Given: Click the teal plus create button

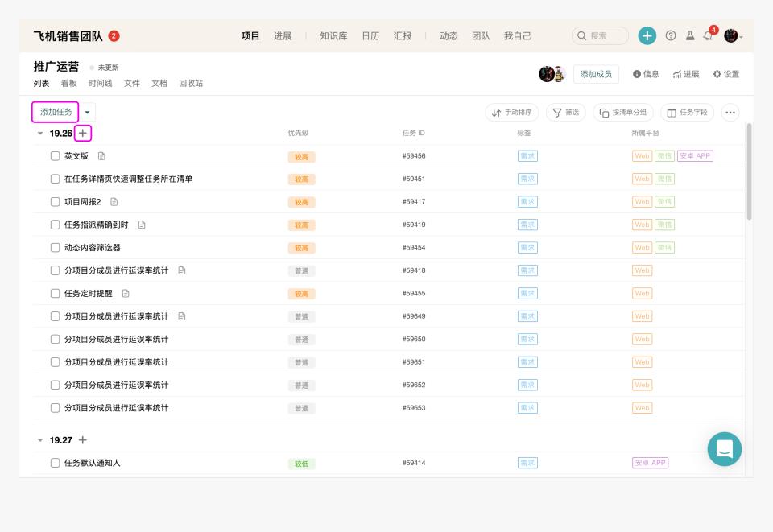Looking at the screenshot, I should point(647,35).
